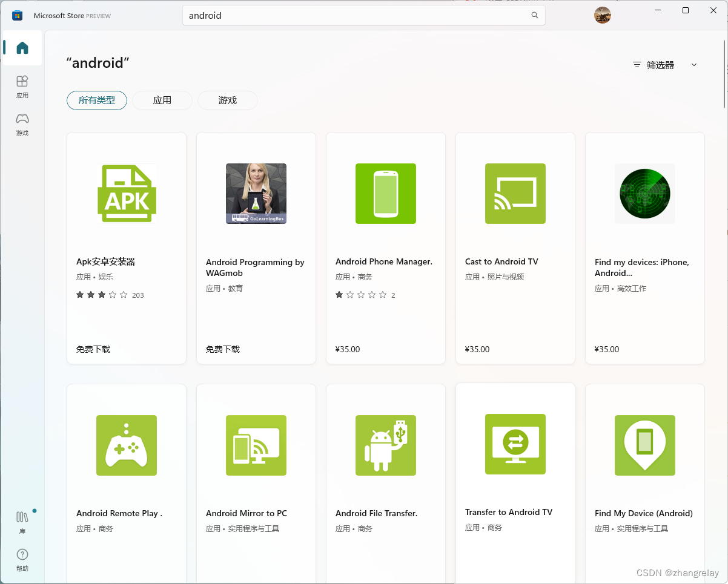Open the 帮助 help icon
The width and height of the screenshot is (728, 584).
pos(22,560)
